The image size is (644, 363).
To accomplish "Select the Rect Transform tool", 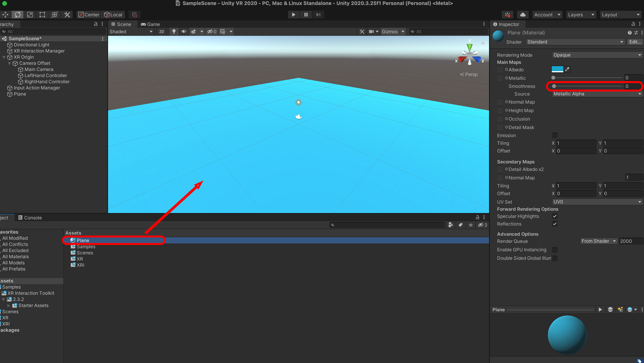I will [x=42, y=14].
